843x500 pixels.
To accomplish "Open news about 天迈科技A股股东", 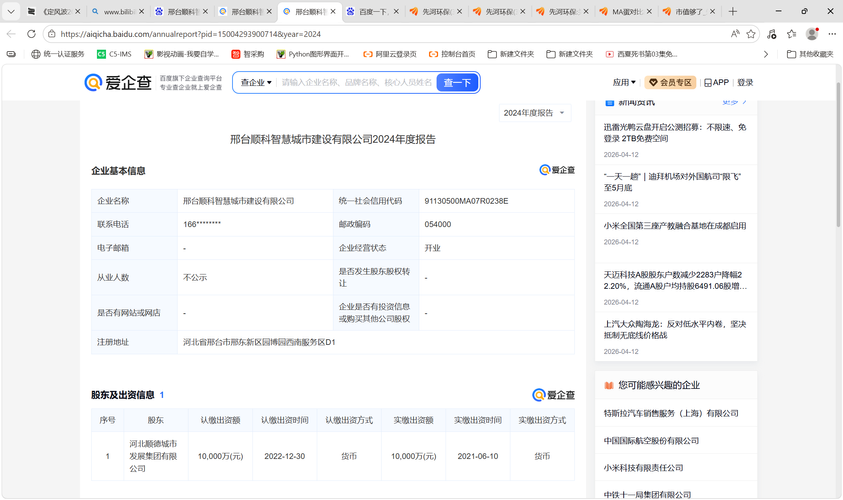I will 675,280.
